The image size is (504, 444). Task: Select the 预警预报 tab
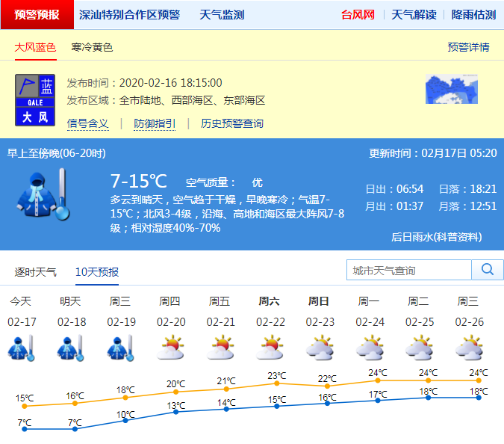(x=37, y=14)
